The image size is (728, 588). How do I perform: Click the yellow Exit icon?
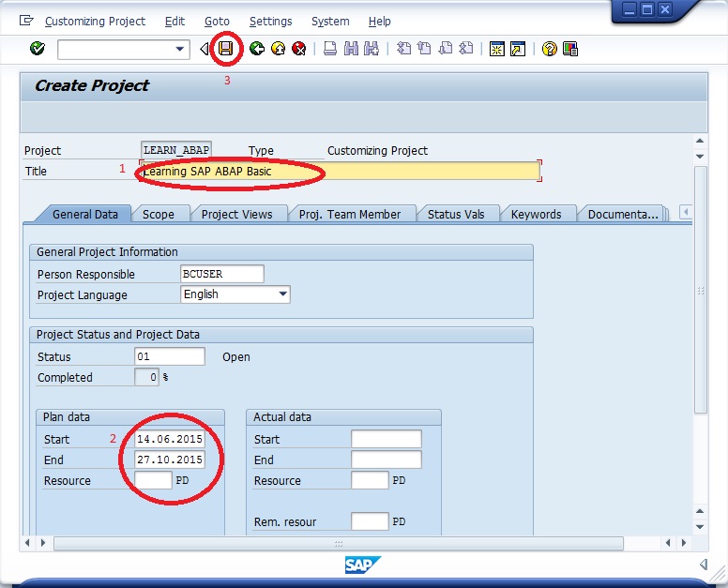[278, 48]
